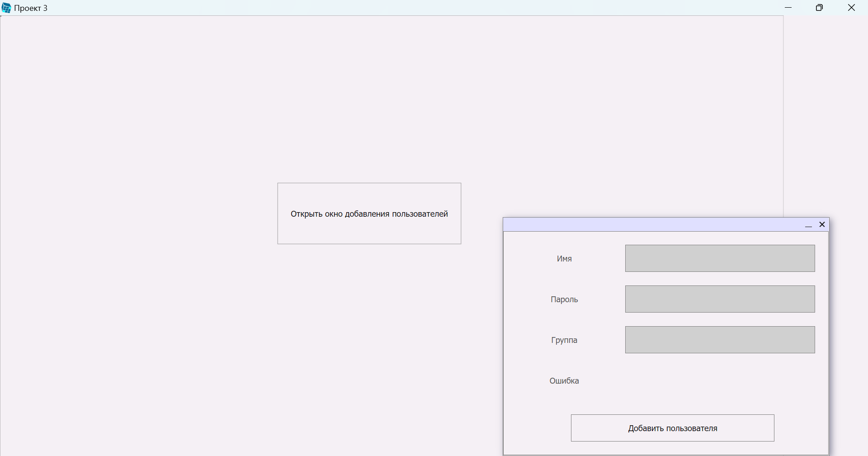The width and height of the screenshot is (868, 456).
Task: Click empty area above the Открыть окно button
Action: 369,113
